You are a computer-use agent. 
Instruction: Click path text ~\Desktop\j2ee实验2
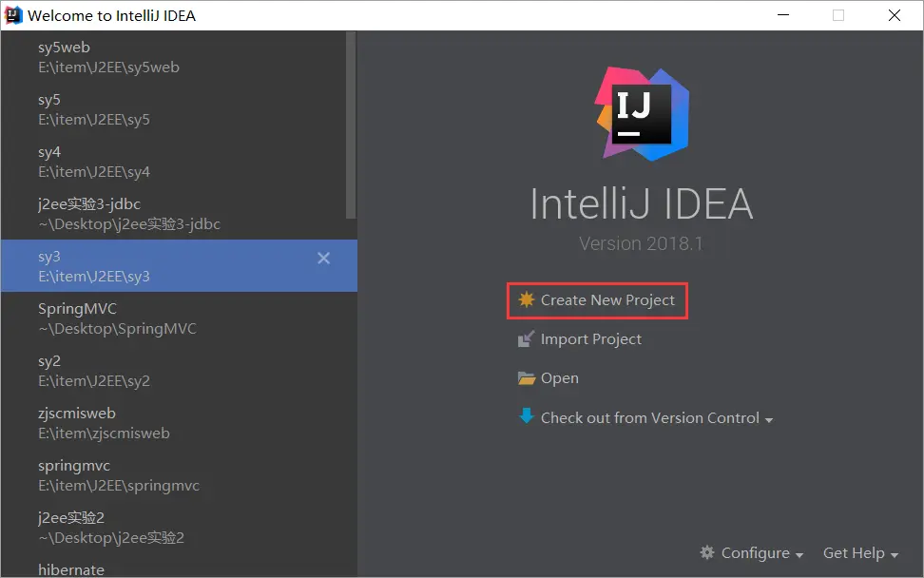111,537
